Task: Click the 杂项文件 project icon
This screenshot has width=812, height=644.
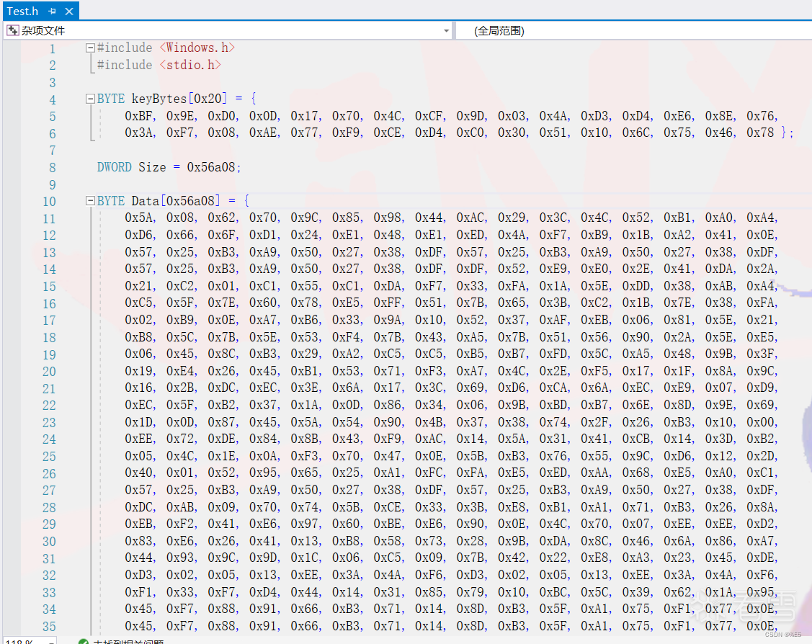Action: click(x=12, y=30)
